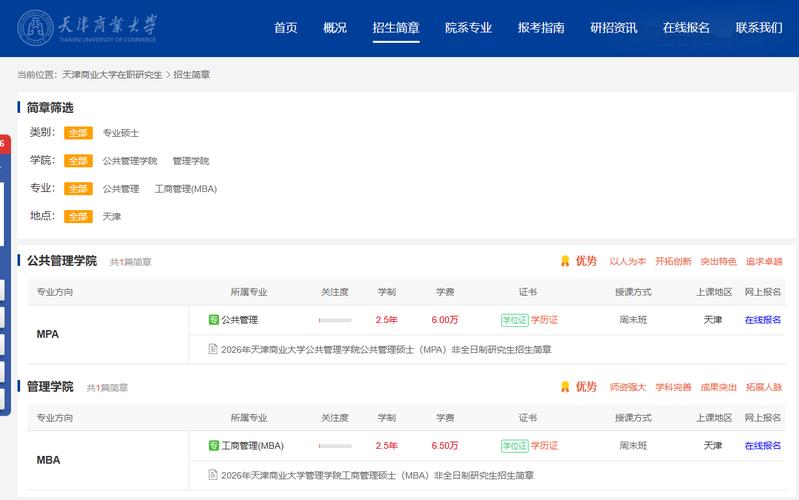Open 联系我们 in navigation

[759, 28]
